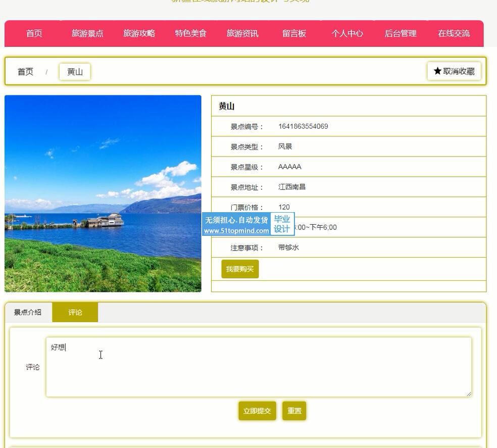
Task: Click the star rating value AAAAA
Action: click(x=290, y=167)
